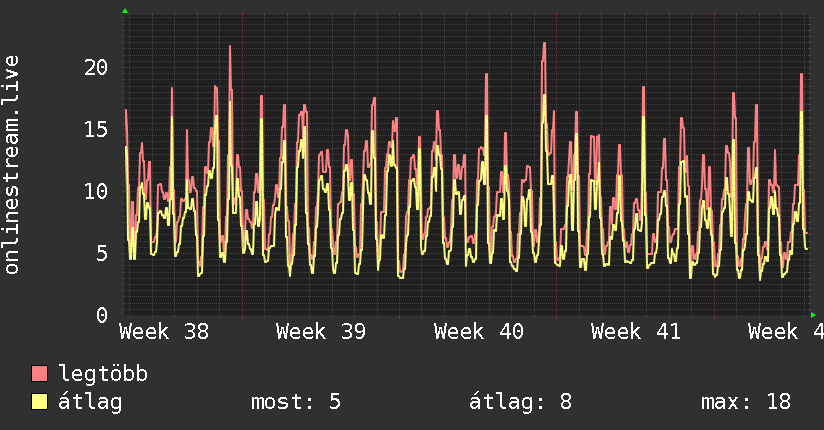Select the legtöbb legend label

tap(103, 374)
